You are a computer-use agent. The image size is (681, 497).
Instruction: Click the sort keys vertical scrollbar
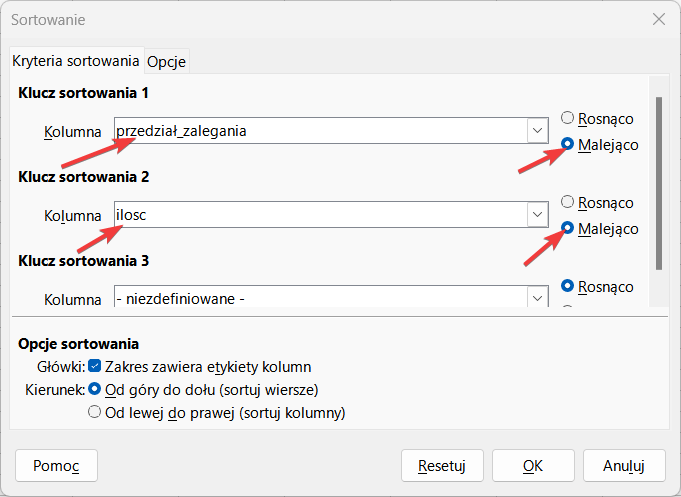click(657, 180)
